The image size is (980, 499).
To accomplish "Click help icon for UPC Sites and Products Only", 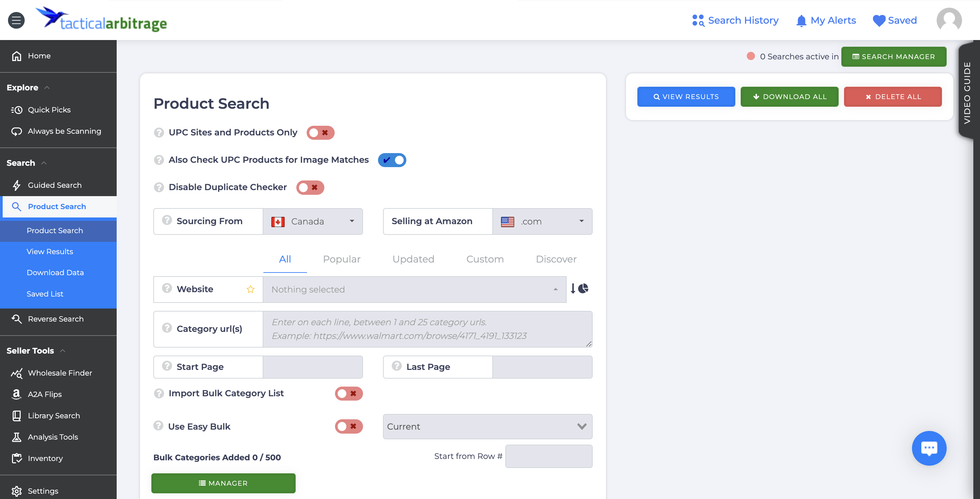I will (x=159, y=132).
